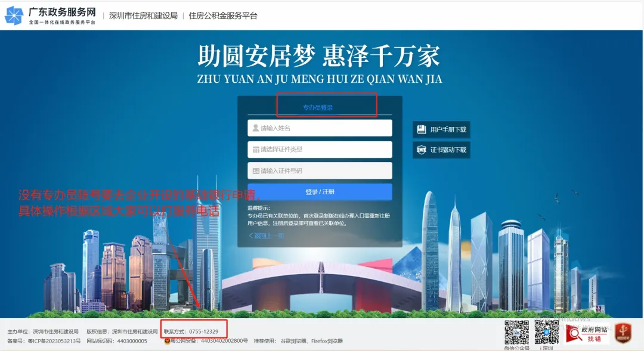Click the 请输入证件号码 input field

(320, 171)
